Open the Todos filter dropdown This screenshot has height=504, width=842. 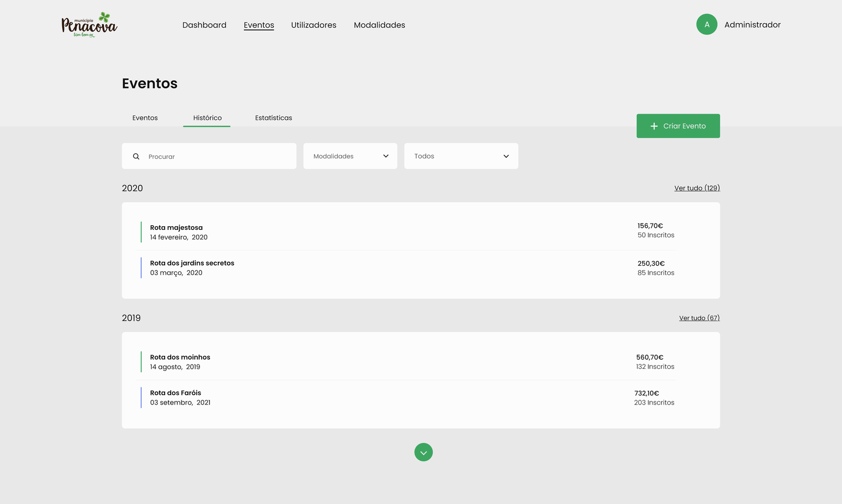460,156
